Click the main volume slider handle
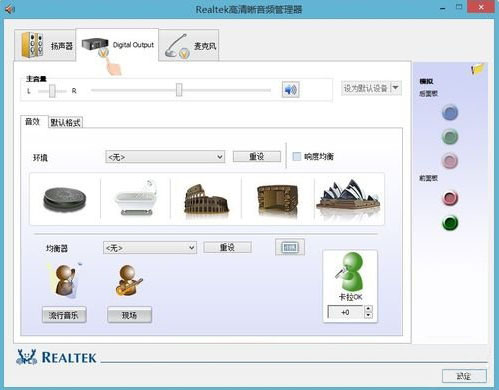The width and height of the screenshot is (499, 390). coord(179,90)
